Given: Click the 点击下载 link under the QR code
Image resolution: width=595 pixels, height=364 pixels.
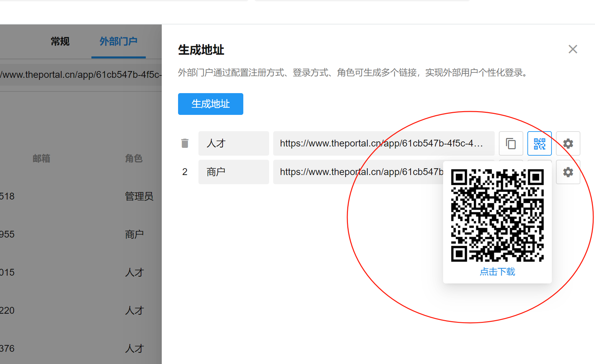Looking at the screenshot, I should coord(497,272).
